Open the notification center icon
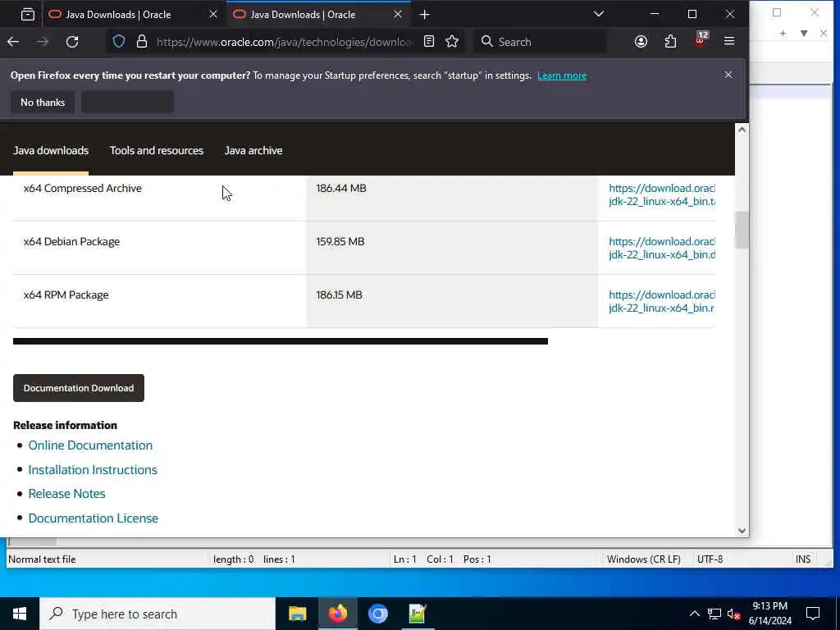 click(x=813, y=614)
